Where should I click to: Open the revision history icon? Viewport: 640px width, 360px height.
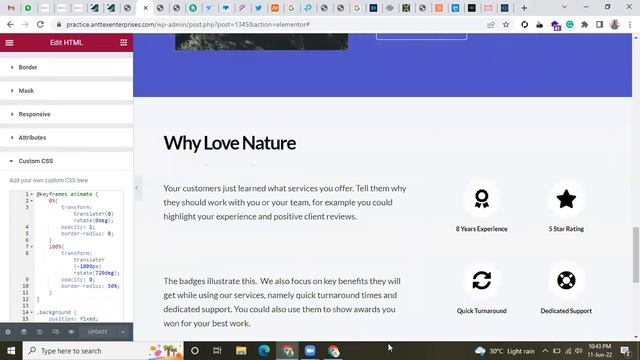pos(40,332)
